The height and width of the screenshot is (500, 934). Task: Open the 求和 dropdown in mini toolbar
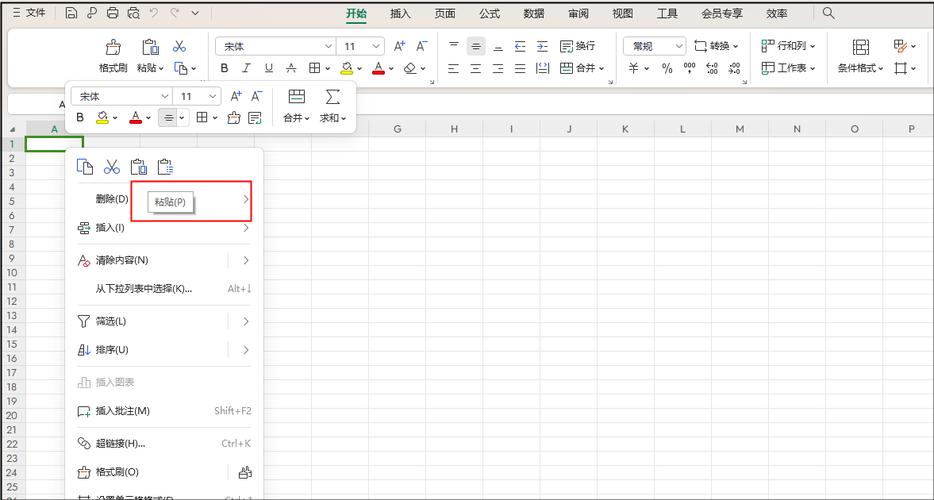click(333, 118)
